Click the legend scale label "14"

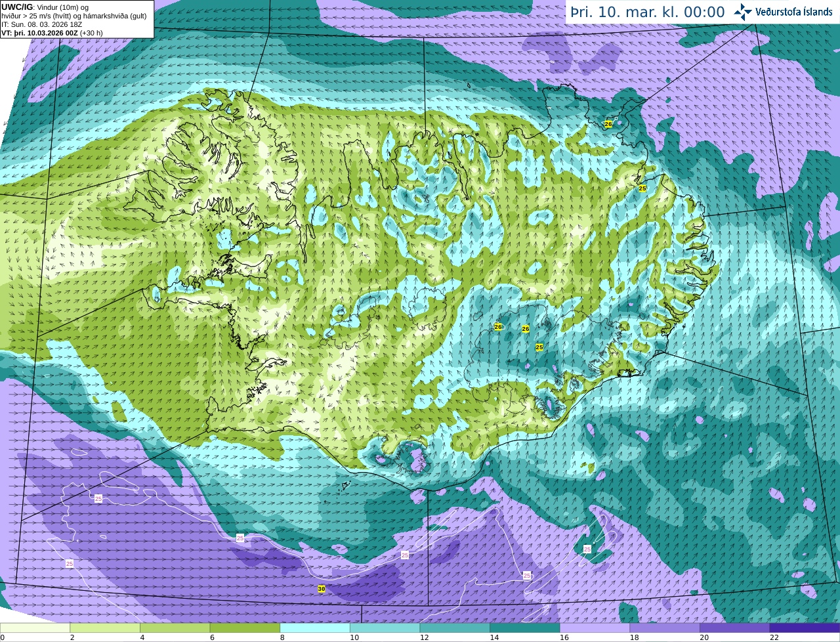pos(494,637)
